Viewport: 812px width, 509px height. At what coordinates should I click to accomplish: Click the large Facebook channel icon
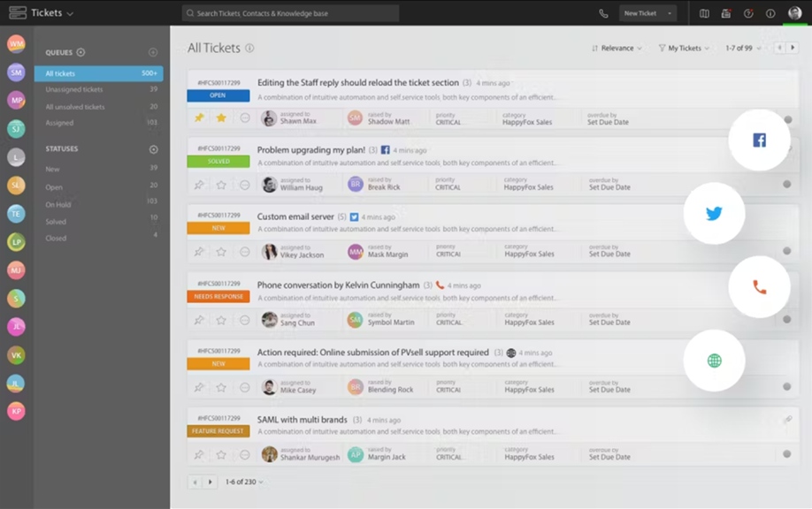point(759,141)
